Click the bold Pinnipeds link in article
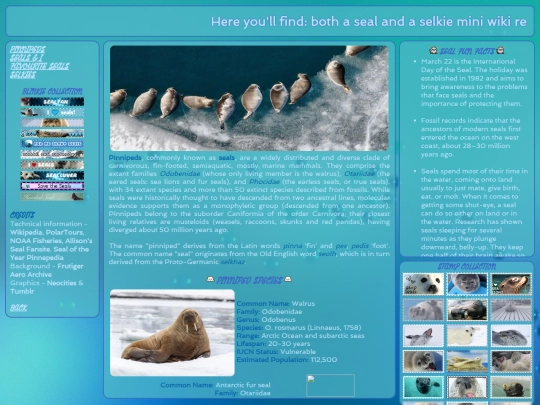Image resolution: width=540 pixels, height=405 pixels. point(125,157)
